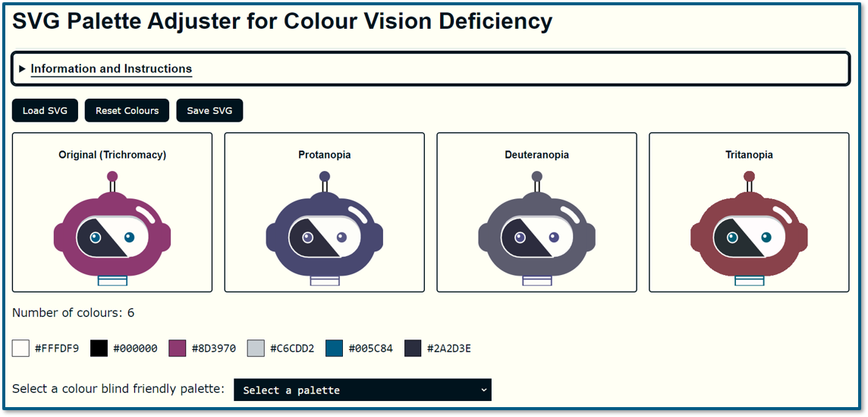This screenshot has height=417, width=868.
Task: Click the Save SVG button
Action: coord(209,110)
